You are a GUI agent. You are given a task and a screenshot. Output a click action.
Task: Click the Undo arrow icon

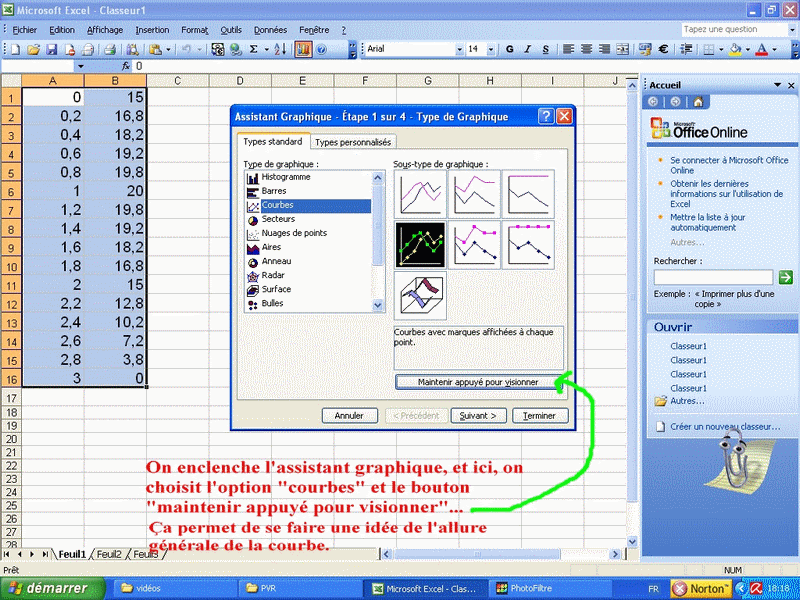186,49
